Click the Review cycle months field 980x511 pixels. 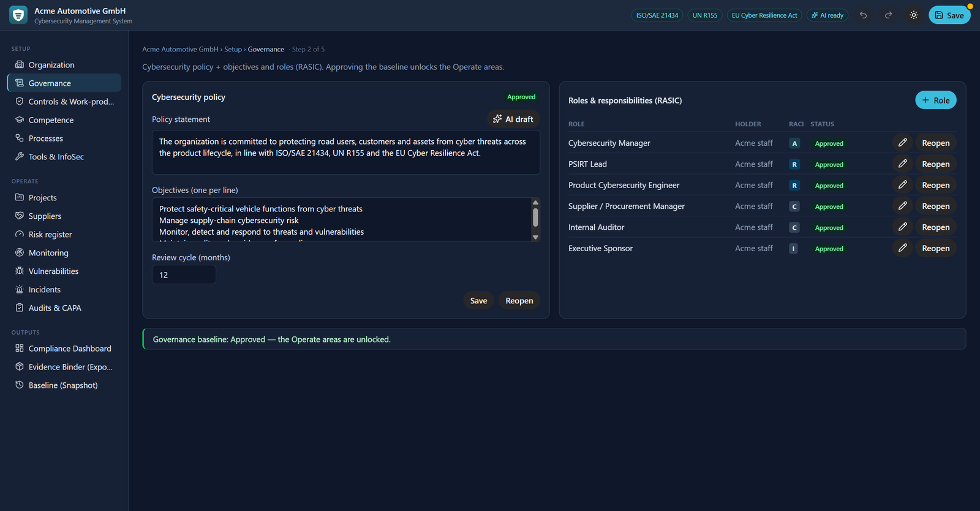tap(184, 274)
